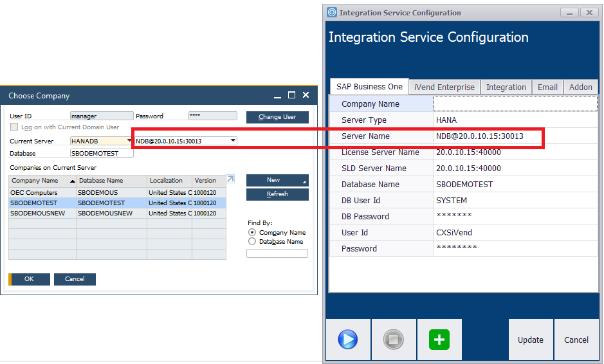The image size is (604, 364).
Task: Click the Password field in Choose Company
Action: tap(213, 116)
